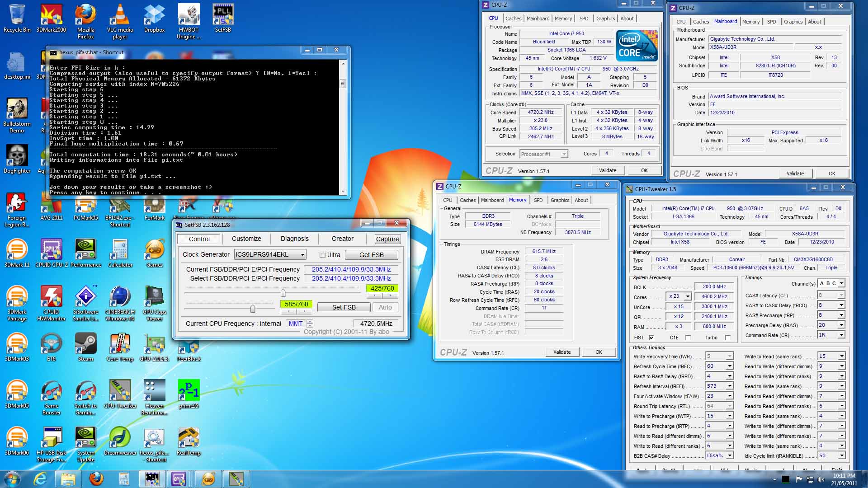
Task: Expand the Precharge Delay (tRAS) dropdown
Action: [841, 325]
